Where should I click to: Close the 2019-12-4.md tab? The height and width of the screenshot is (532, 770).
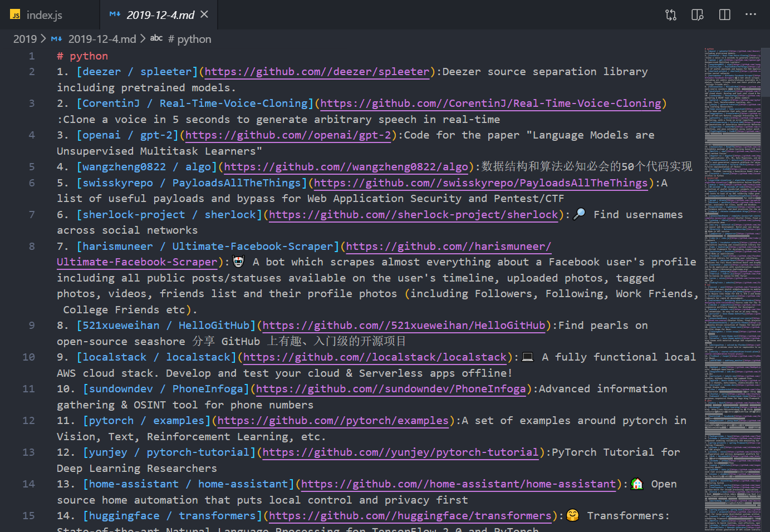point(204,14)
